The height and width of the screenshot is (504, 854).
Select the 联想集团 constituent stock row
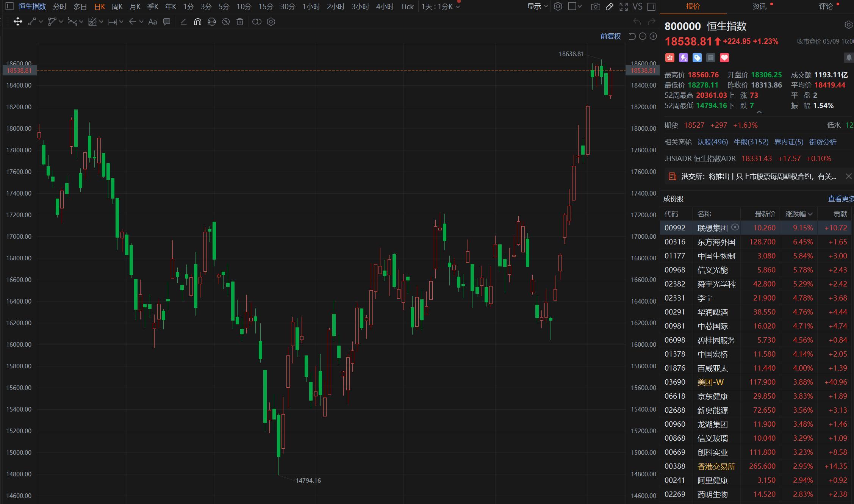[712, 228]
